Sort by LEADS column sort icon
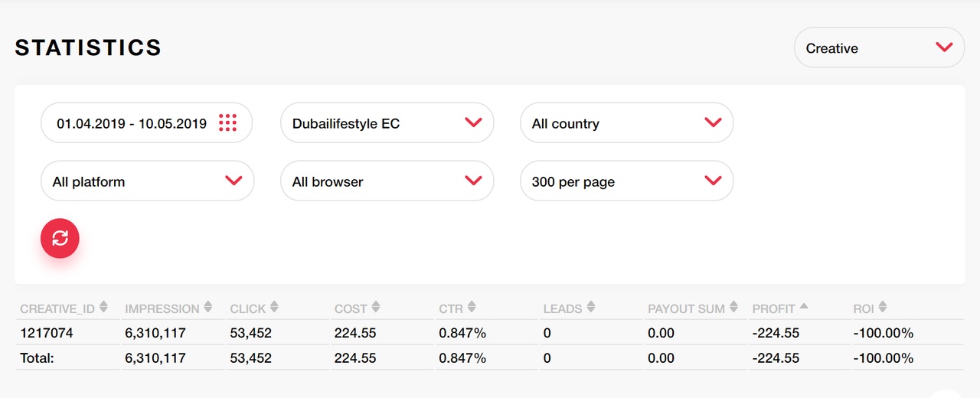Image resolution: width=980 pixels, height=398 pixels. [x=591, y=308]
